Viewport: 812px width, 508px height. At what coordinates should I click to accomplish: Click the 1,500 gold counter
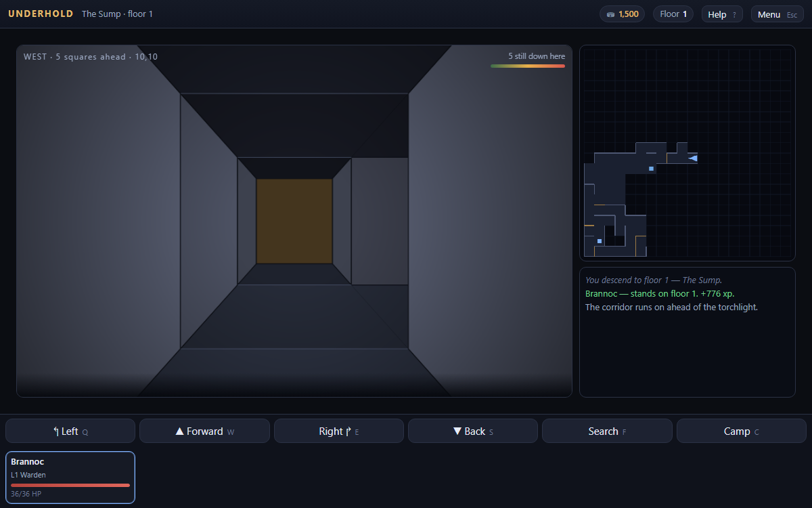point(623,14)
